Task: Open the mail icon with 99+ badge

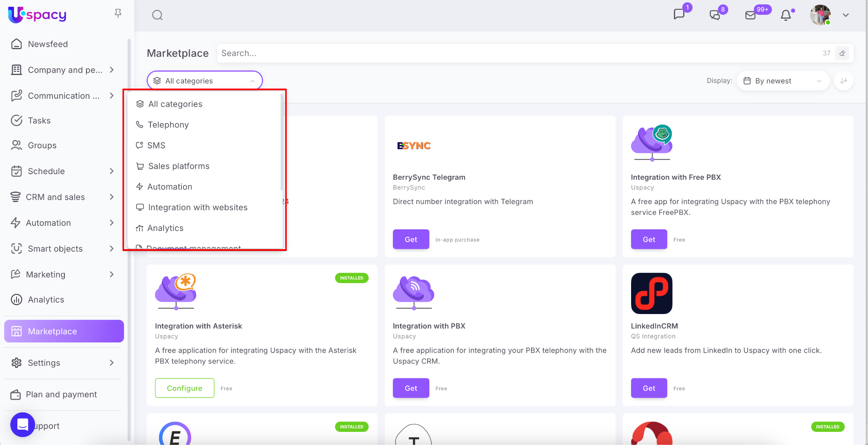Action: (x=751, y=15)
